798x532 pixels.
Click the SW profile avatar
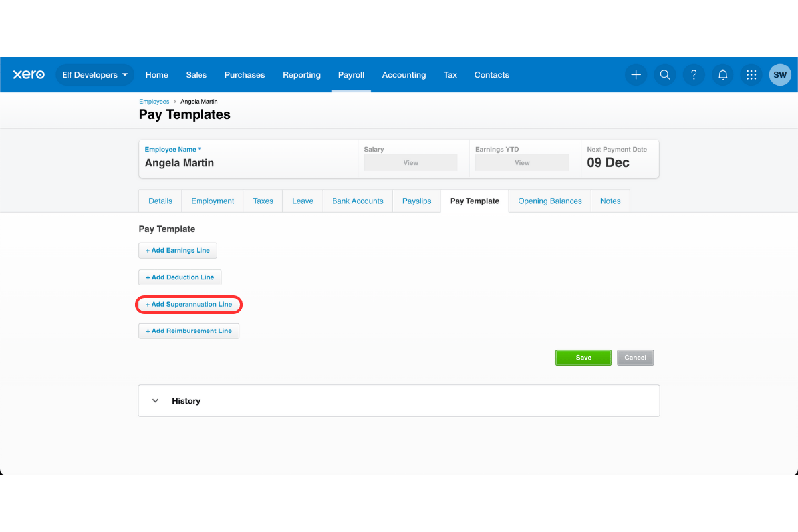pyautogui.click(x=780, y=74)
